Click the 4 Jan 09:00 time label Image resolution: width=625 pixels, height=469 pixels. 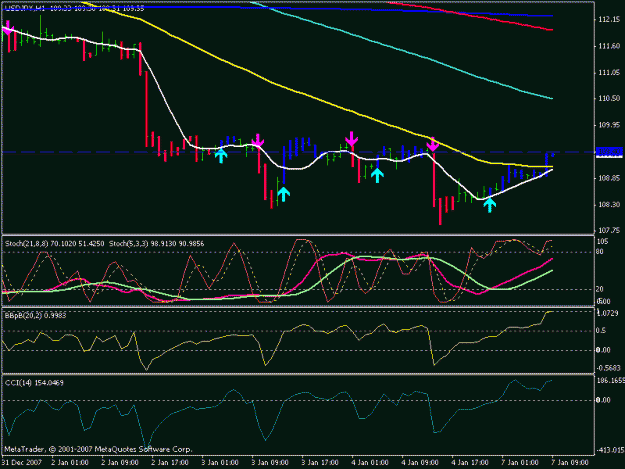(x=420, y=463)
